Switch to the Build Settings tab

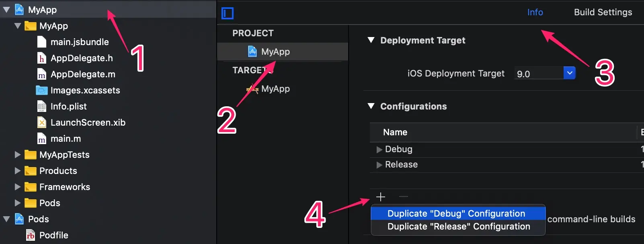coord(603,12)
